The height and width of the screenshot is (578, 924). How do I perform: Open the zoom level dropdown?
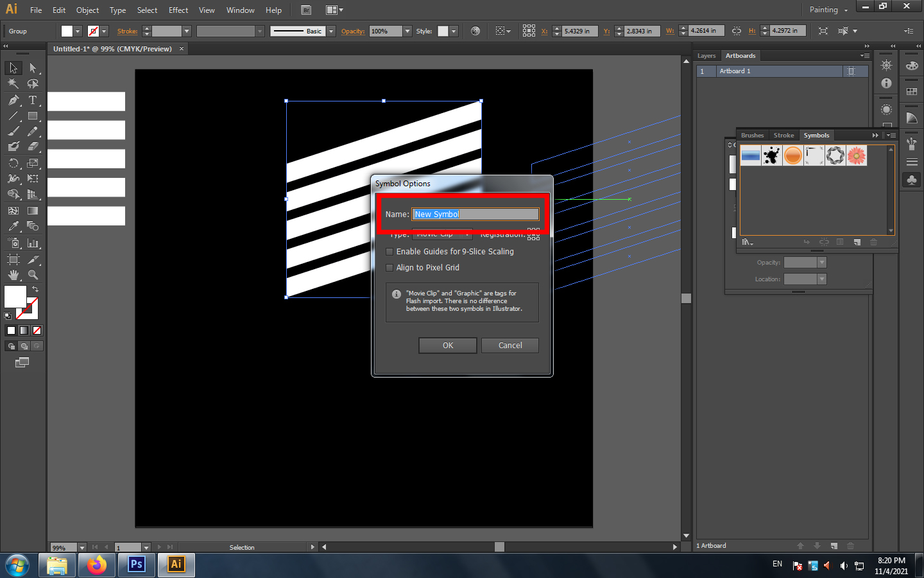tap(82, 547)
